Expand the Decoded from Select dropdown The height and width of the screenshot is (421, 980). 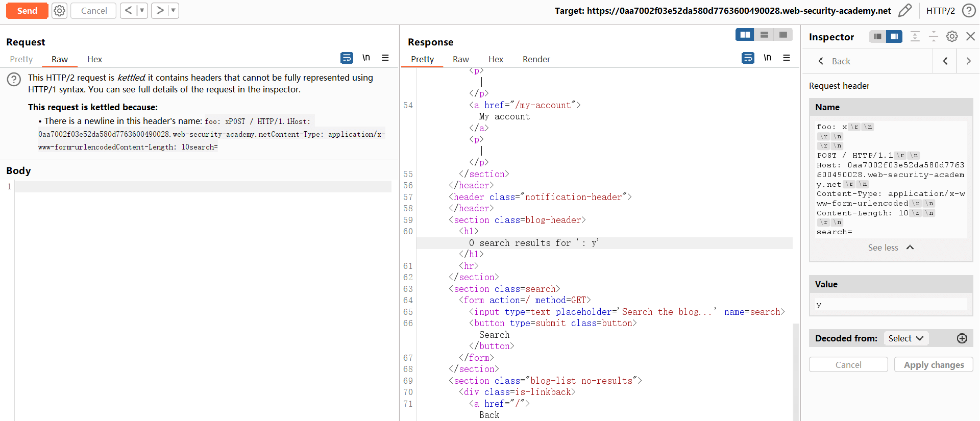click(905, 338)
